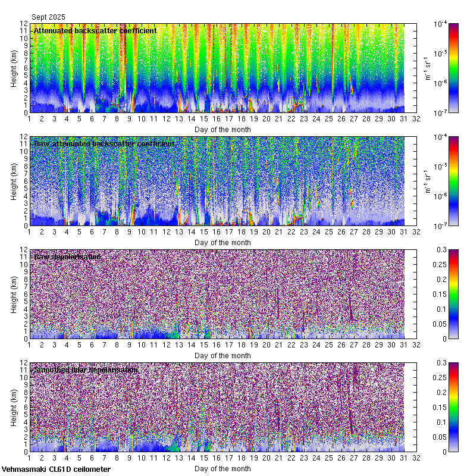This screenshot has width=464, height=476.
Task: Click the Attenuated backscatter coefficient plot area
Action: pyautogui.click(x=223, y=68)
